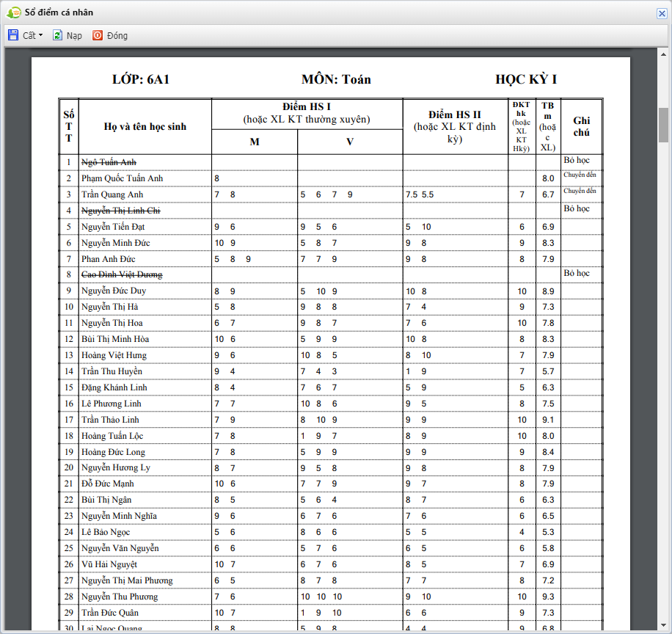Click the V sub-column header

pos(350,142)
